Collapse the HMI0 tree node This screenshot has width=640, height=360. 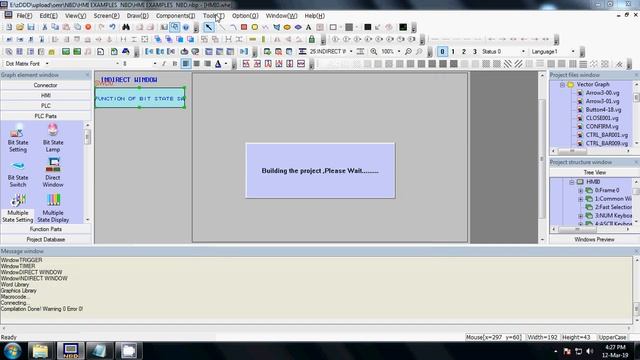coord(572,182)
